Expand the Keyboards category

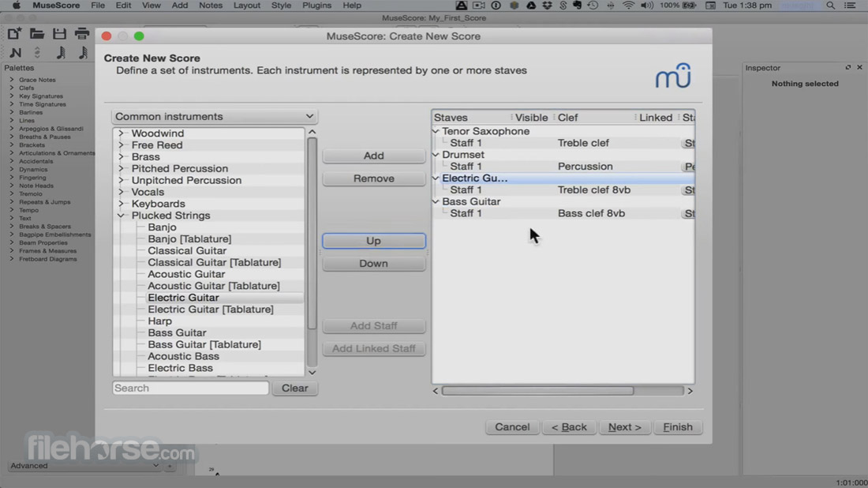click(122, 204)
